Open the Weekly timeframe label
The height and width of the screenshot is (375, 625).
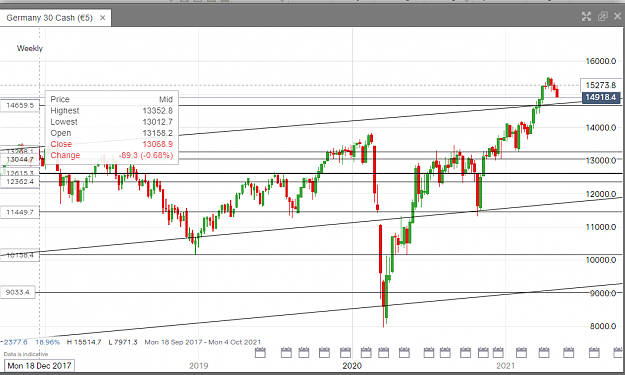click(29, 48)
